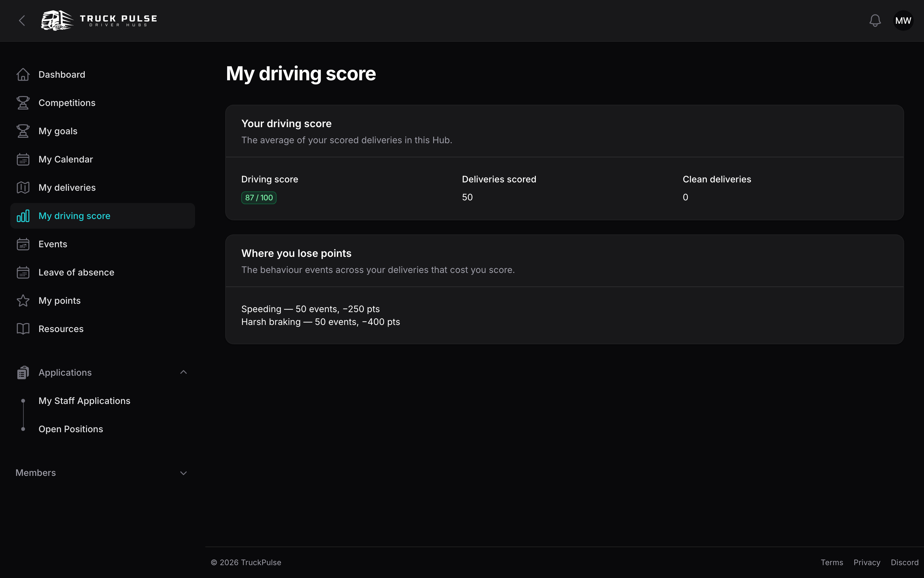Click 'The average of your scored deliveries' text

tap(347, 140)
